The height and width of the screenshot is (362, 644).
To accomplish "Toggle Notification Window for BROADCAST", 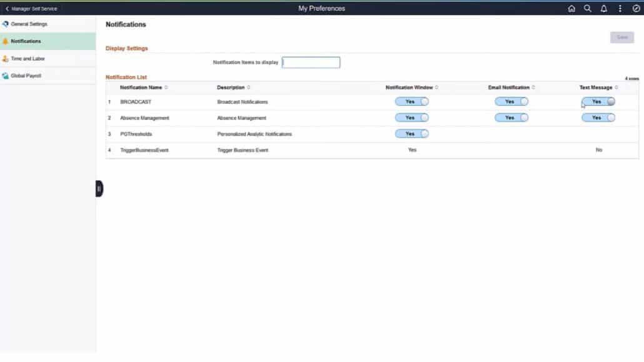I will point(411,101).
